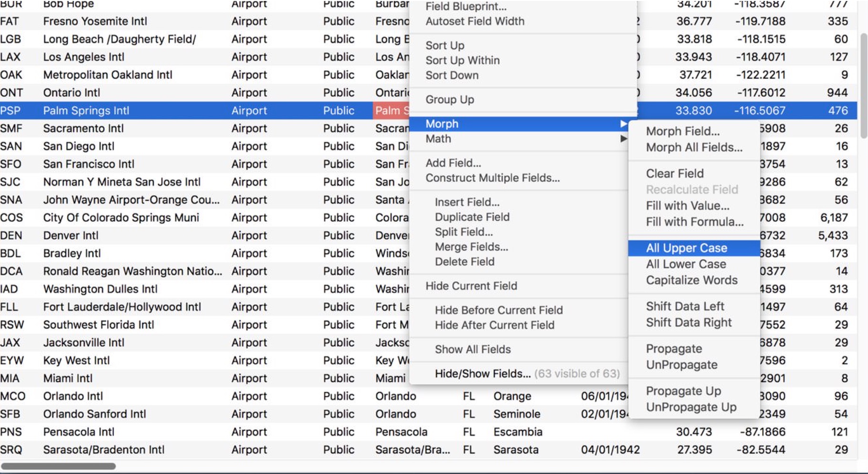The image size is (868, 474).
Task: Choose Sort Up from context menu
Action: [x=444, y=46]
